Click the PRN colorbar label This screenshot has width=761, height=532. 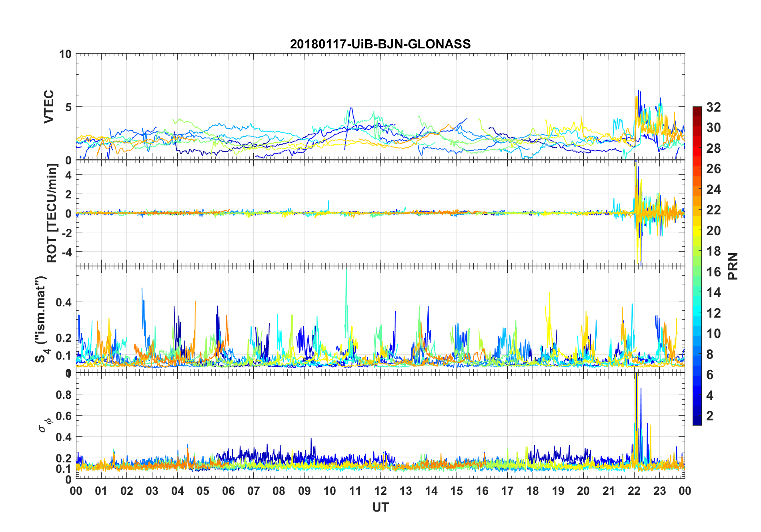pos(733,266)
